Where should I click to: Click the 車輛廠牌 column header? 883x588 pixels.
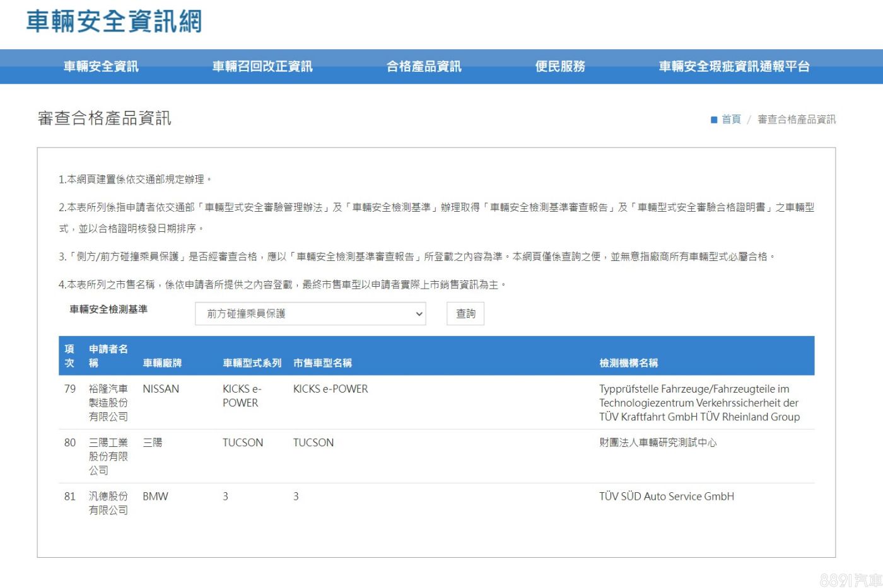(162, 363)
